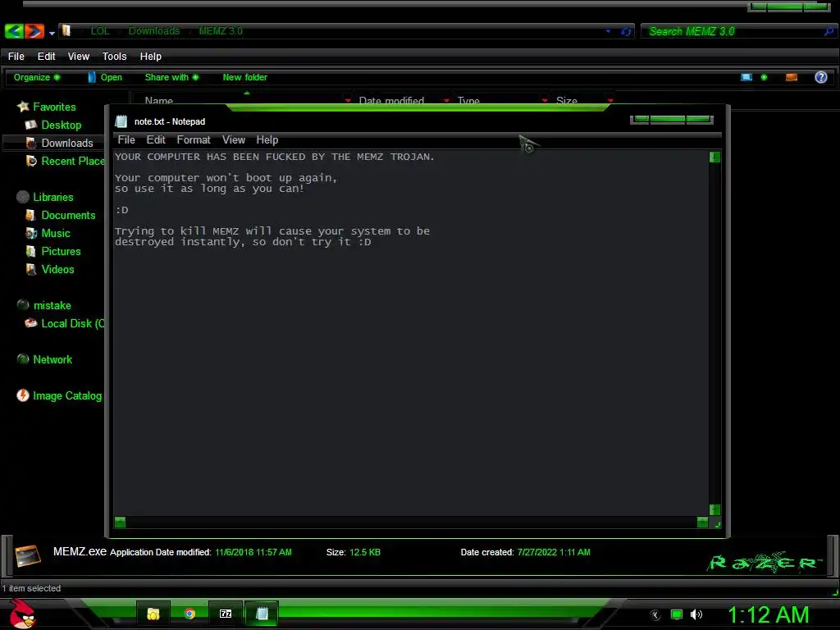Click the Notepad title bar icon

coord(121,121)
